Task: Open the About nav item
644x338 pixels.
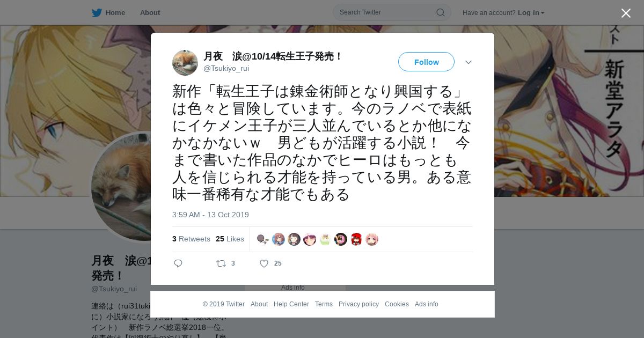Action: (150, 12)
